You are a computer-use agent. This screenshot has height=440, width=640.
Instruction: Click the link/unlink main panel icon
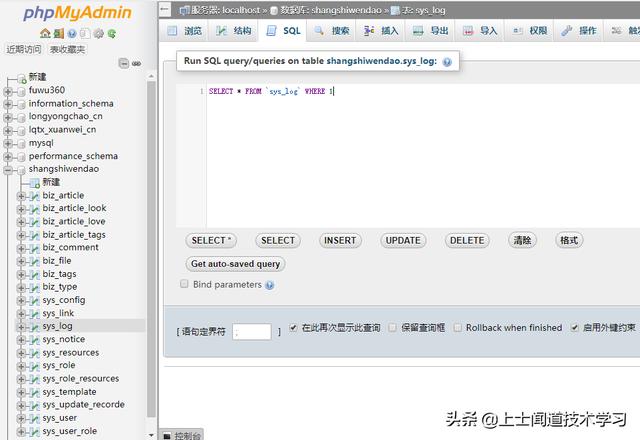pyautogui.click(x=136, y=64)
